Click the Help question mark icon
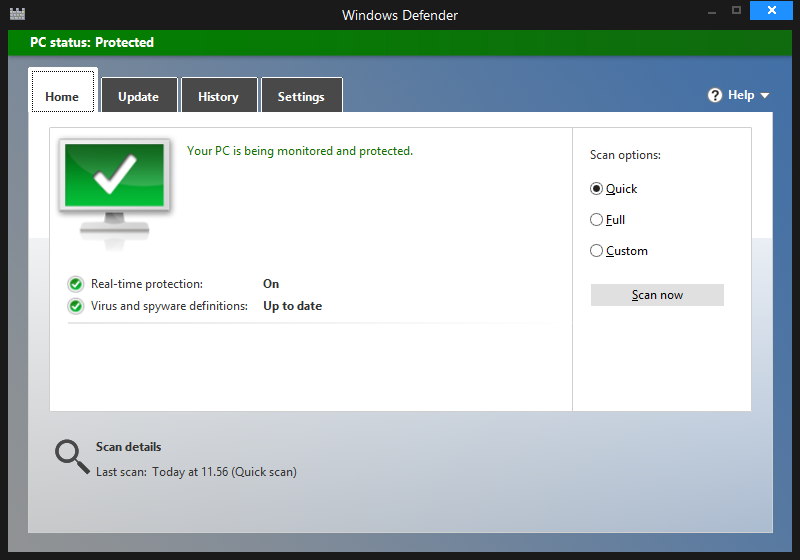 point(715,95)
